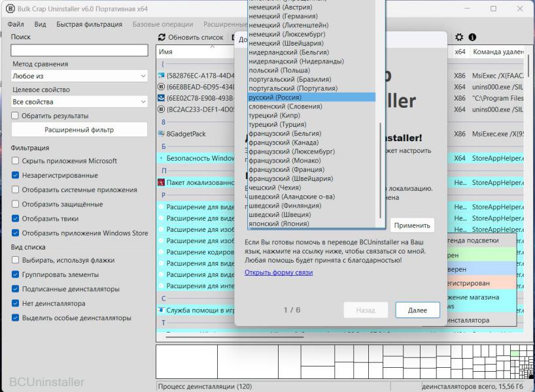535x392 pixels.
Task: Choose японский (Япония) in language list
Action: click(279, 223)
